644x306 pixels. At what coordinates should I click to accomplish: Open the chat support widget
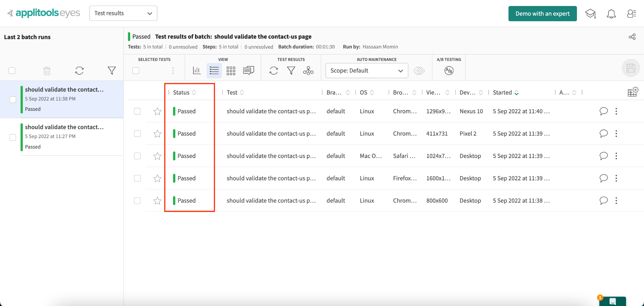click(613, 301)
